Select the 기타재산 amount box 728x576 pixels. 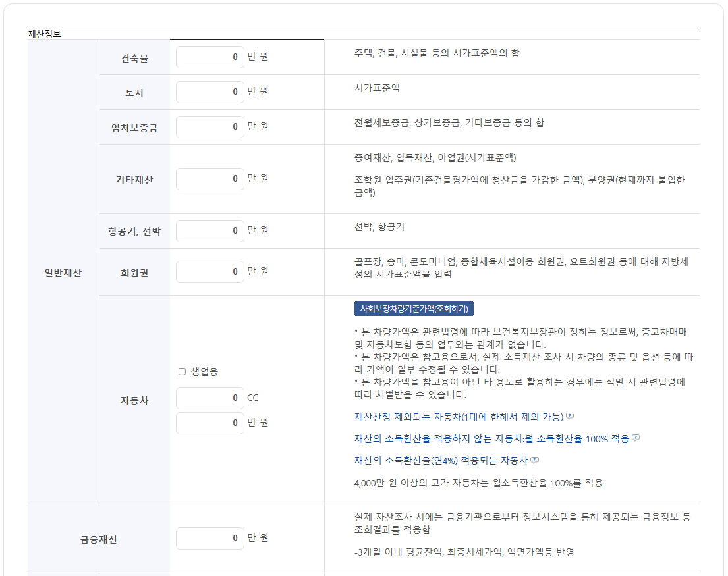[210, 178]
